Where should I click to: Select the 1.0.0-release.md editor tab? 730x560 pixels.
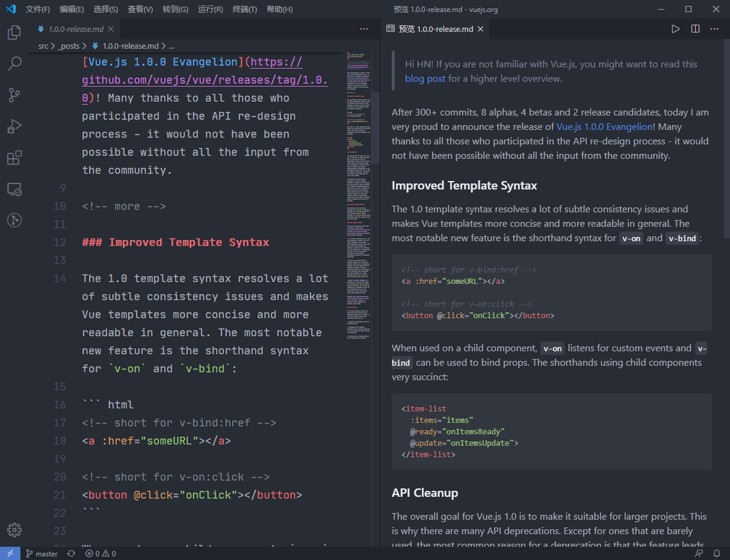(x=76, y=29)
